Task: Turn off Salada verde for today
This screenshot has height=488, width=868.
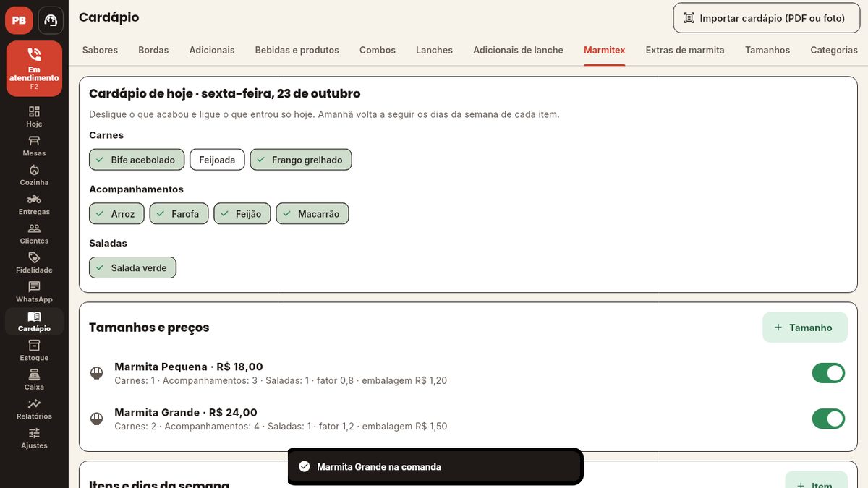Action: pyautogui.click(x=132, y=267)
